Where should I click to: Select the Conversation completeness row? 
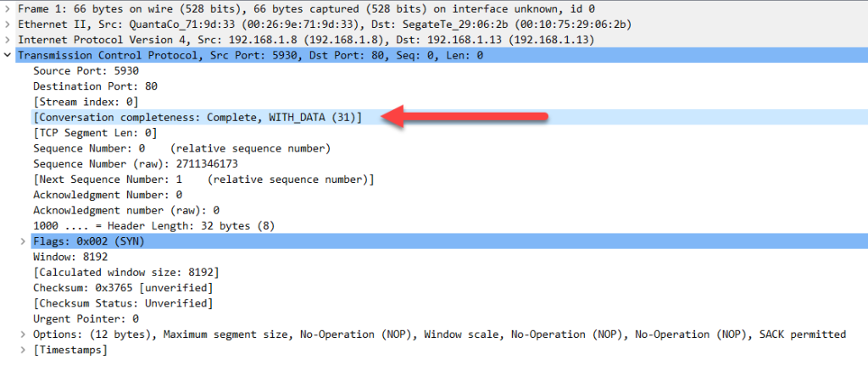197,118
